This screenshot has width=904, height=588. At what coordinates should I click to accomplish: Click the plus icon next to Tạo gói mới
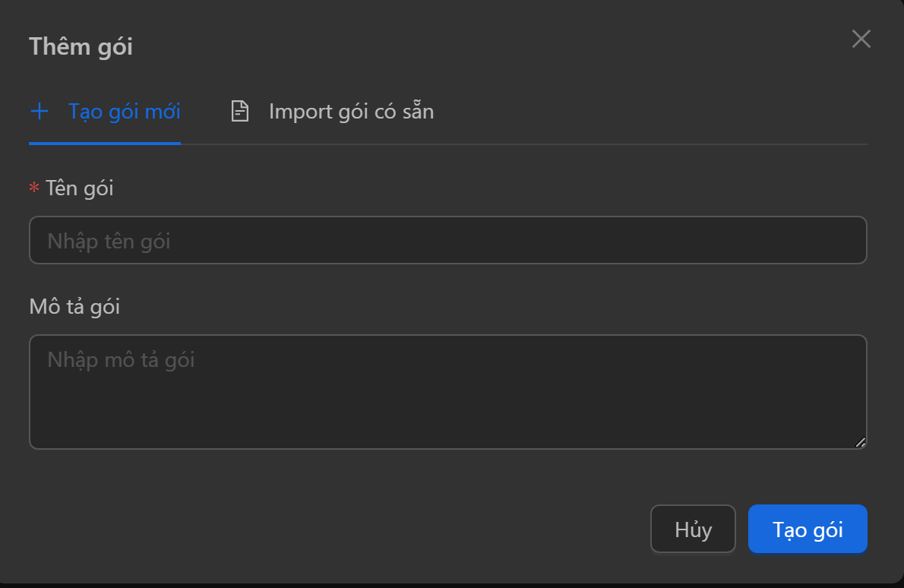click(39, 111)
